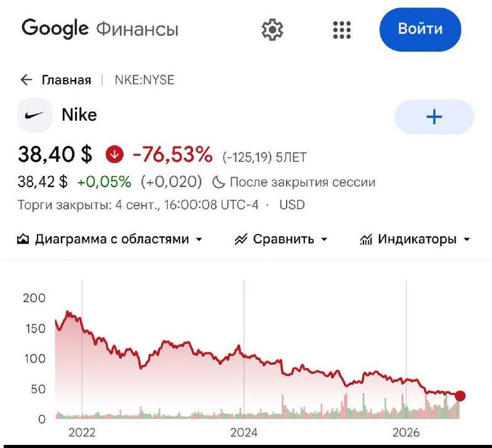Click the Nike swoosh logo
492x448 pixels.
click(34, 115)
